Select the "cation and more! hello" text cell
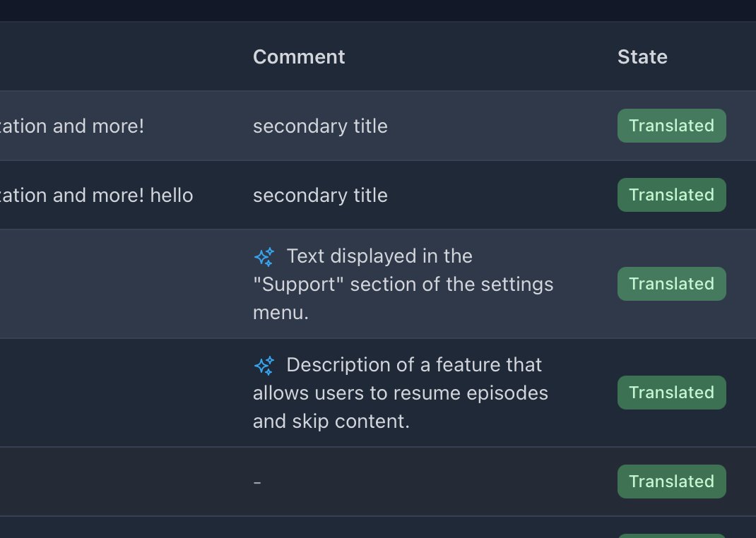This screenshot has width=756, height=538. coord(96,196)
